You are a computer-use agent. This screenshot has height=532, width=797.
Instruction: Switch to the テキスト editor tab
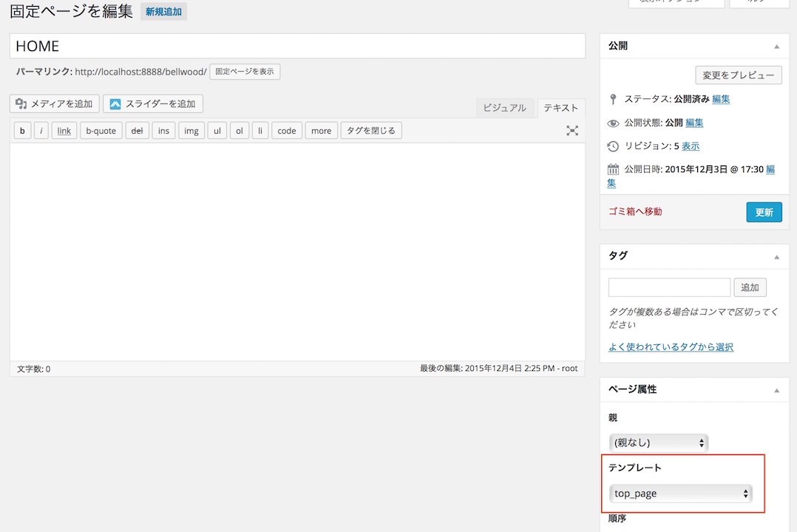click(x=561, y=108)
